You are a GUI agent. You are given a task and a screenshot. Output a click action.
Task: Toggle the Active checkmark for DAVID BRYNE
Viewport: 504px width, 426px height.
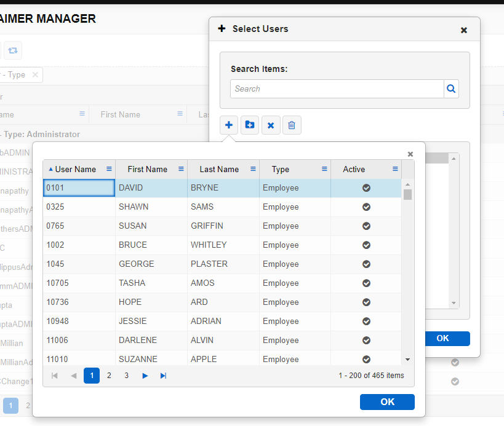(x=366, y=188)
